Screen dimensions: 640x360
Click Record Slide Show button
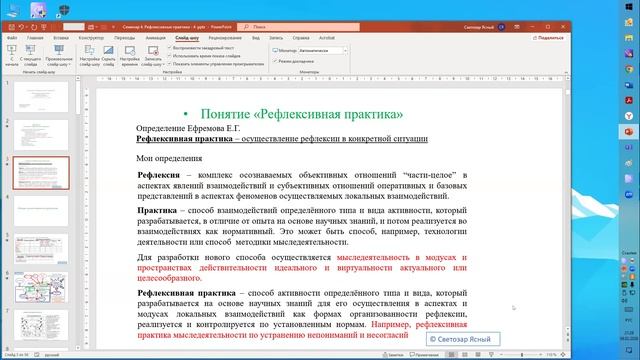(153, 56)
